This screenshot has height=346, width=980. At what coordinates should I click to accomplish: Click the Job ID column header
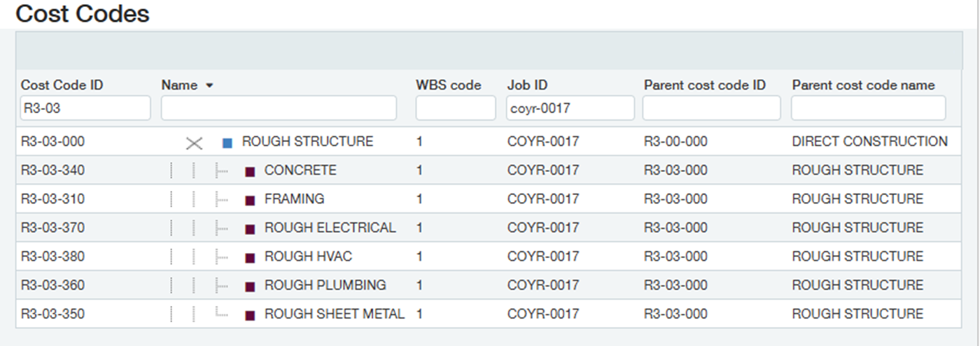(527, 85)
